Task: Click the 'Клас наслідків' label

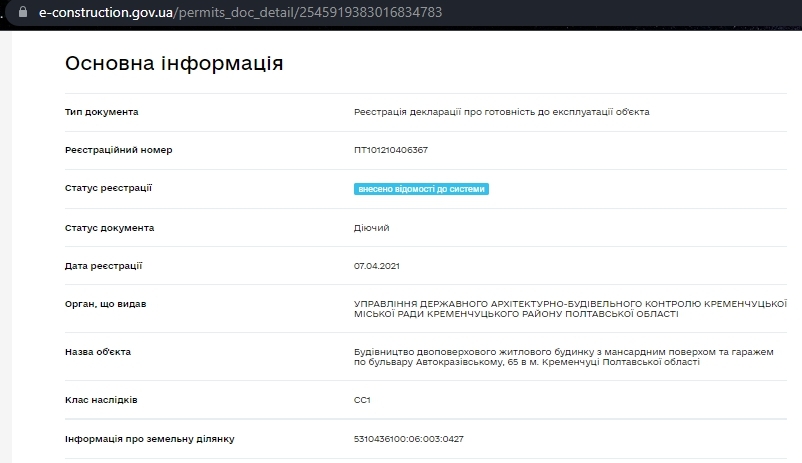Action: 101,400
